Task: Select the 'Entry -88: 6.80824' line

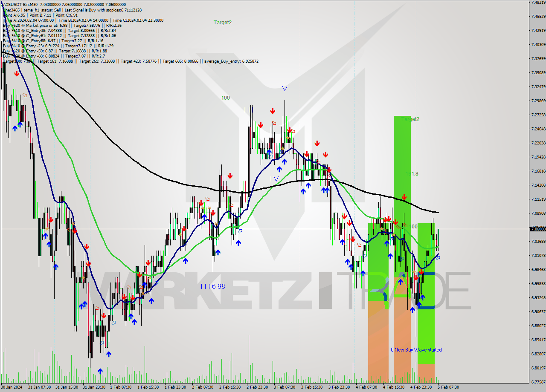Action: (x=54, y=56)
